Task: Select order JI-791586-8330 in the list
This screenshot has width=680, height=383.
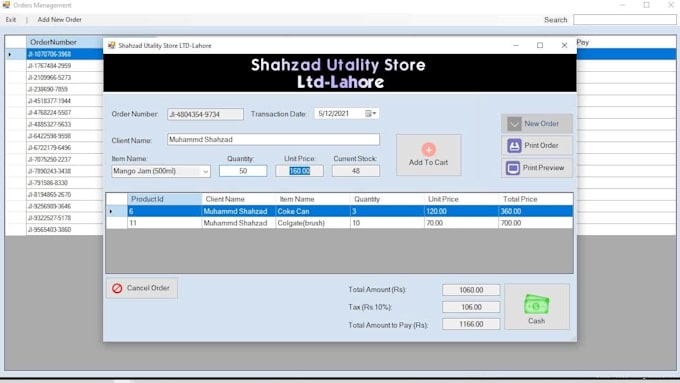Action: [x=64, y=183]
